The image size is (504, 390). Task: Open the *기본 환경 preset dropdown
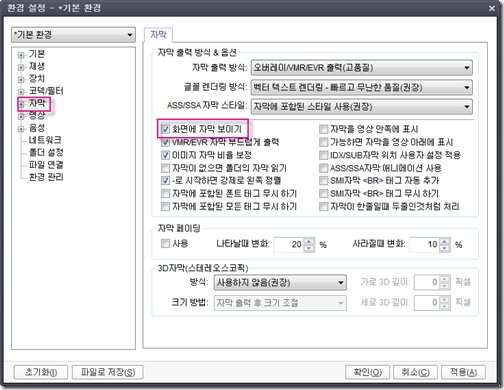pos(73,35)
